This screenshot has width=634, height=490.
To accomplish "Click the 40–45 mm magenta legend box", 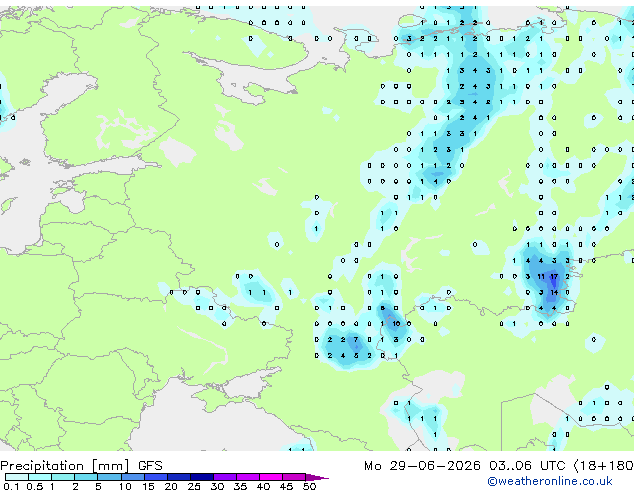I will (x=271, y=477).
